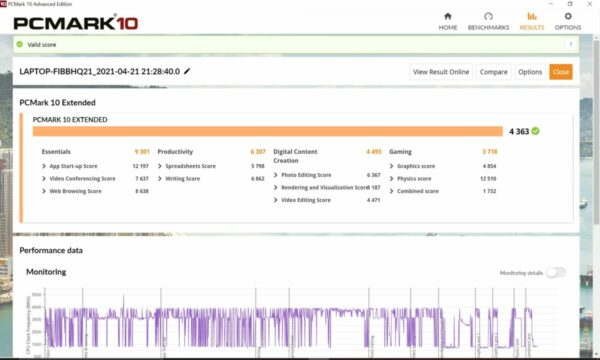Screen dimensions: 600x360
Task: Click the help question mark in Valid score bar
Action: pyautogui.click(x=571, y=44)
